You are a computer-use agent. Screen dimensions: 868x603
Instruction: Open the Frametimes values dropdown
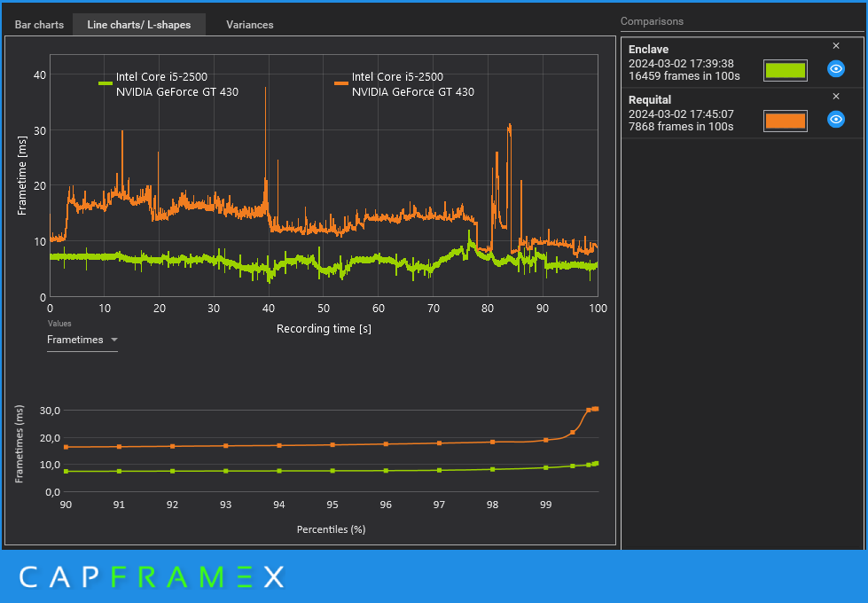coord(82,340)
